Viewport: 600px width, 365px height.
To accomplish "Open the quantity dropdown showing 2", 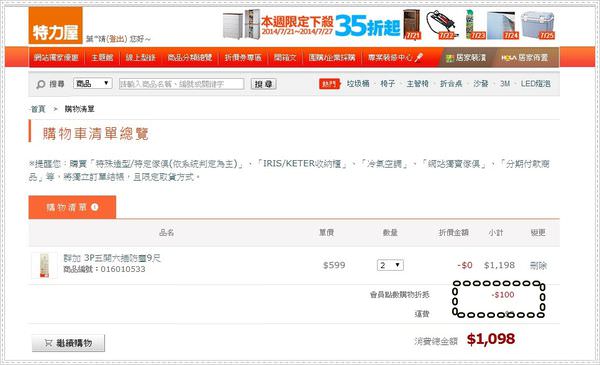I will click(390, 265).
